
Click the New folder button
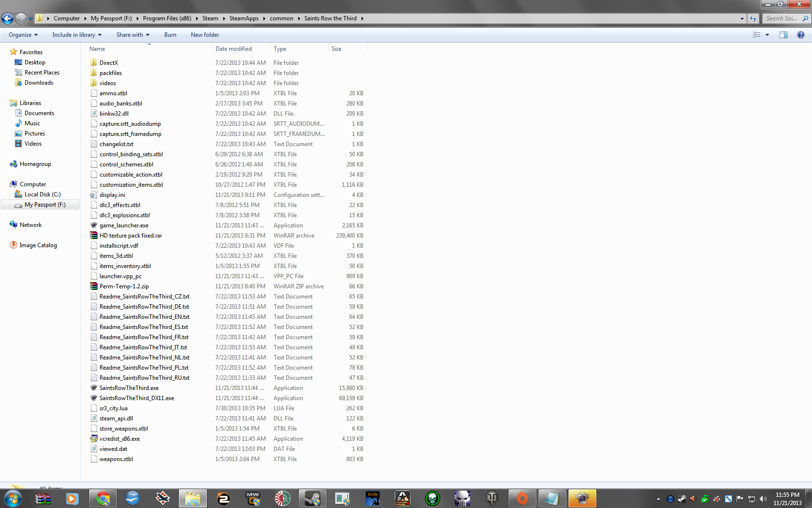pos(205,35)
